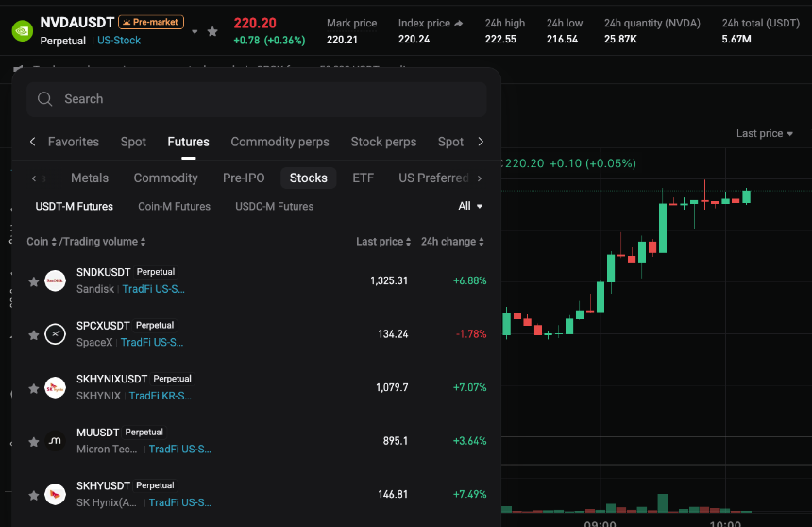Click the SK Hynix logo in SKHYNIXUSDT row
812x527 pixels.
(55, 387)
